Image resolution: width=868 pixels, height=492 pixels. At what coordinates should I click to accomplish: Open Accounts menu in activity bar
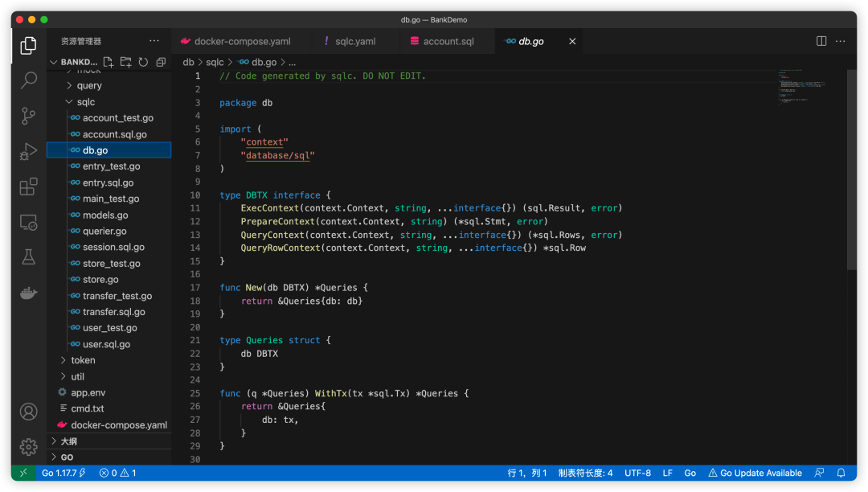point(28,412)
